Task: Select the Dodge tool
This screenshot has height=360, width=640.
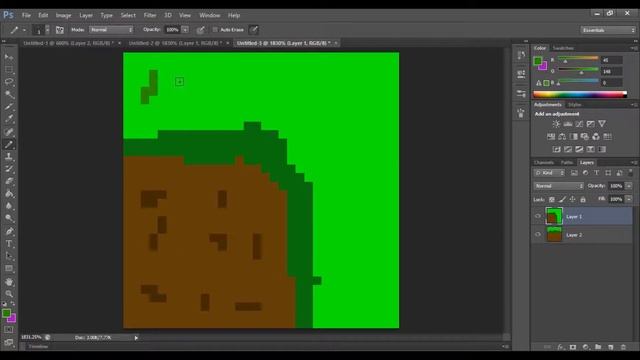Action: pos(9,218)
